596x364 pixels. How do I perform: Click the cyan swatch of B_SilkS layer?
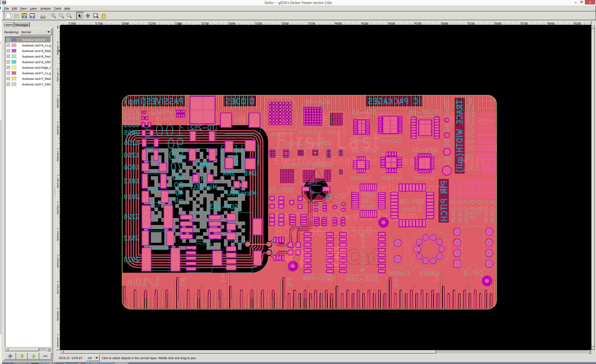(x=14, y=62)
